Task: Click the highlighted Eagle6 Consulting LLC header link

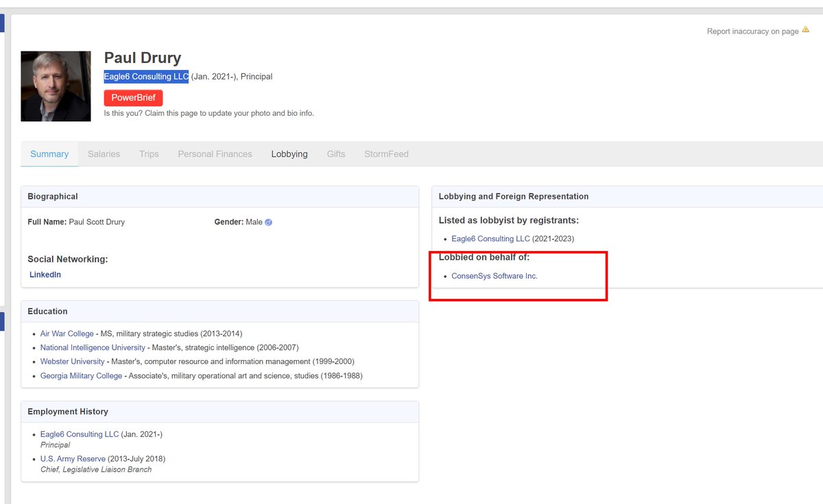Action: [146, 77]
